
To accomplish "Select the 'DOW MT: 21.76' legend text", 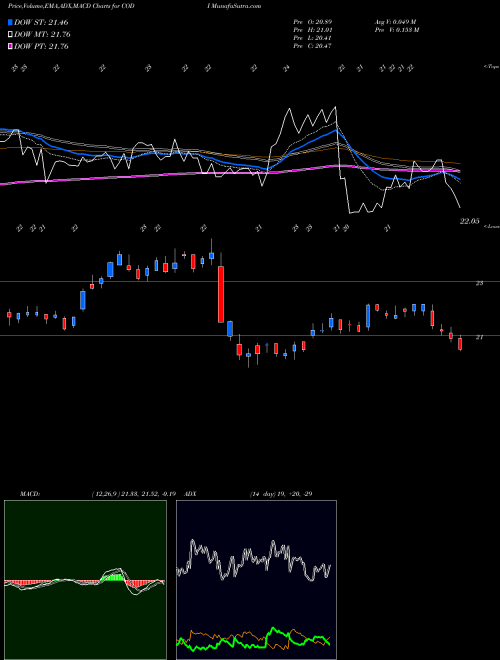I will pos(43,35).
